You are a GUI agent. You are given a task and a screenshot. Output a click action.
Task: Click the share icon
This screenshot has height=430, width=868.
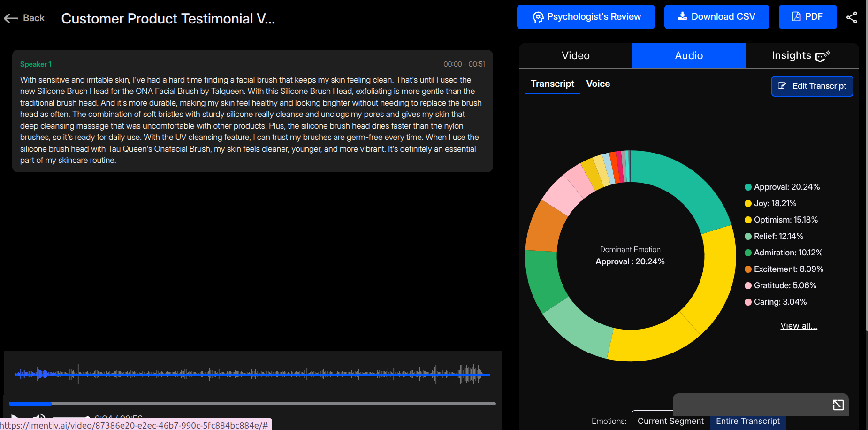pyautogui.click(x=852, y=17)
